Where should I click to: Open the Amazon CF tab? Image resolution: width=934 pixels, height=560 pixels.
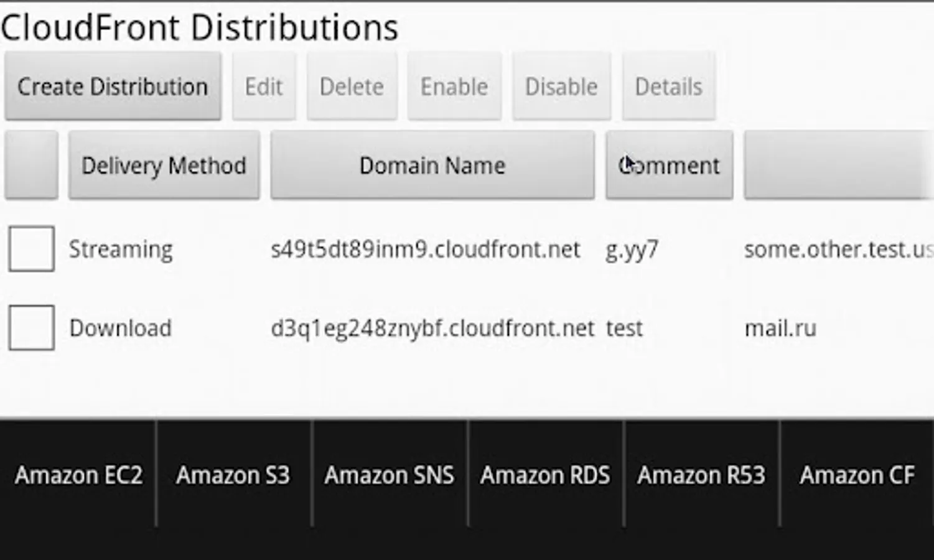coord(857,475)
